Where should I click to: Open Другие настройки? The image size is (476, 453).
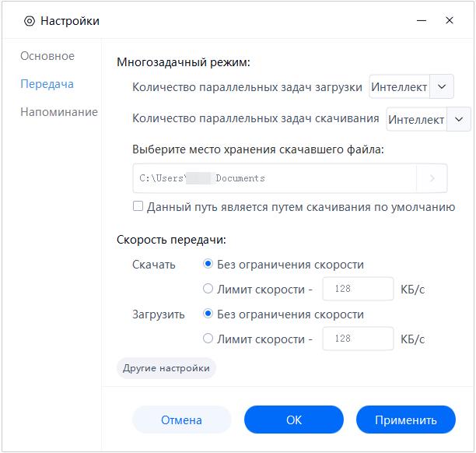166,368
